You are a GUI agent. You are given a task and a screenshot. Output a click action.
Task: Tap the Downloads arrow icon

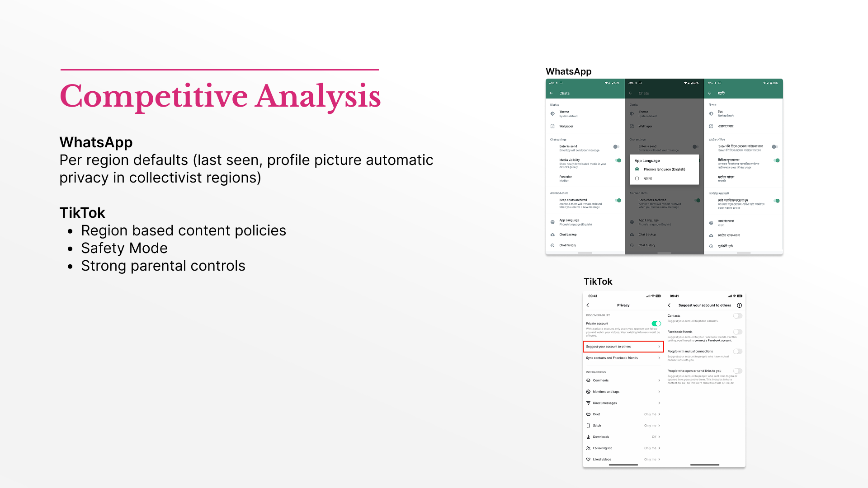(588, 437)
